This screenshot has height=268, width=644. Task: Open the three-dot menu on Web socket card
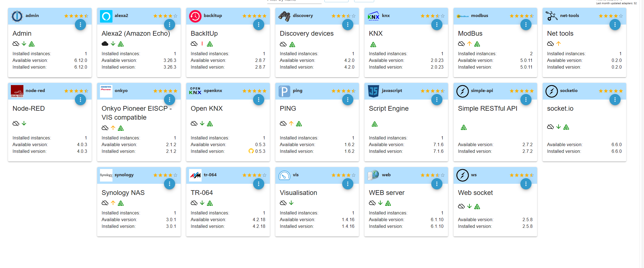pos(526,184)
